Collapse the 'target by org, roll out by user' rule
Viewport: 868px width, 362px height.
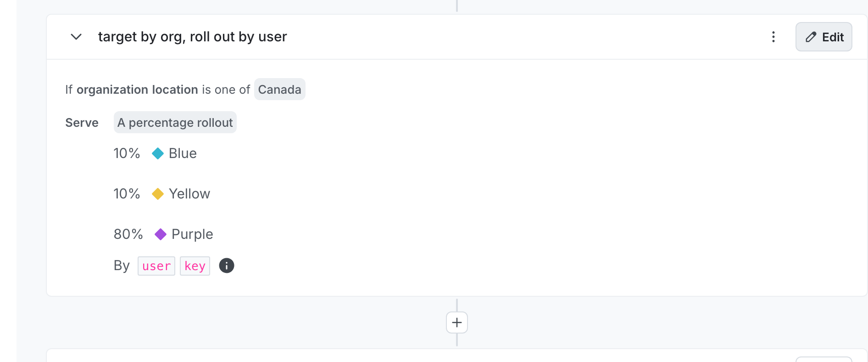pyautogui.click(x=76, y=37)
